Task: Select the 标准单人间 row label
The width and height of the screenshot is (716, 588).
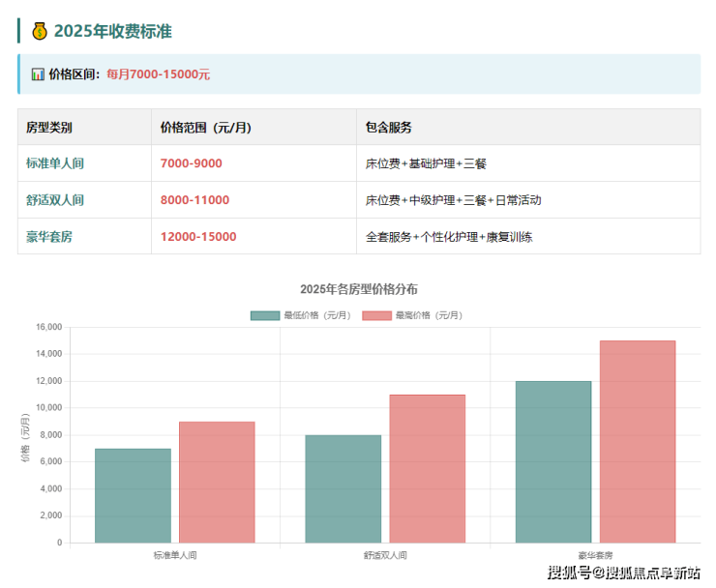Action: click(55, 163)
